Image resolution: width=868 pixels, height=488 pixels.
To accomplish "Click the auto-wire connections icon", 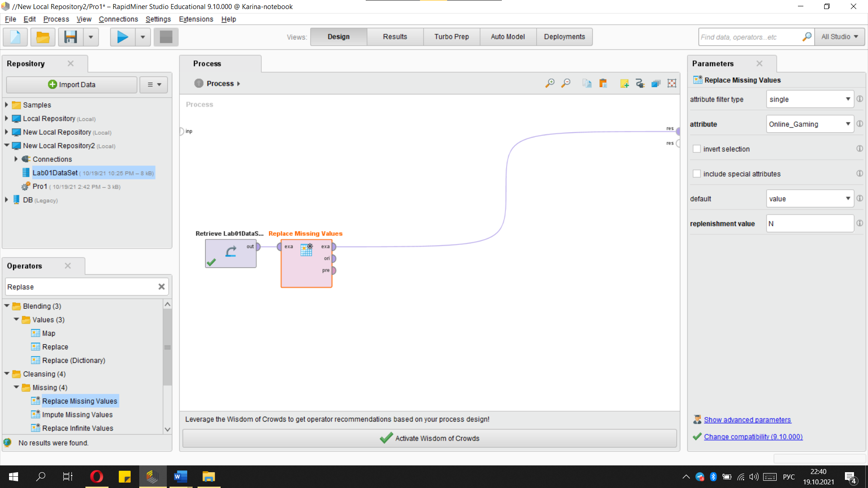I will 640,83.
